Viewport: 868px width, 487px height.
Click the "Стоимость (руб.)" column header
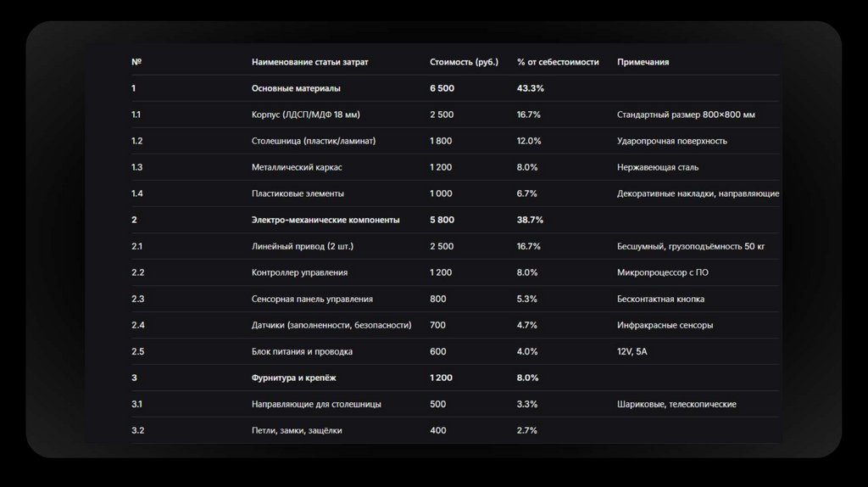click(464, 62)
